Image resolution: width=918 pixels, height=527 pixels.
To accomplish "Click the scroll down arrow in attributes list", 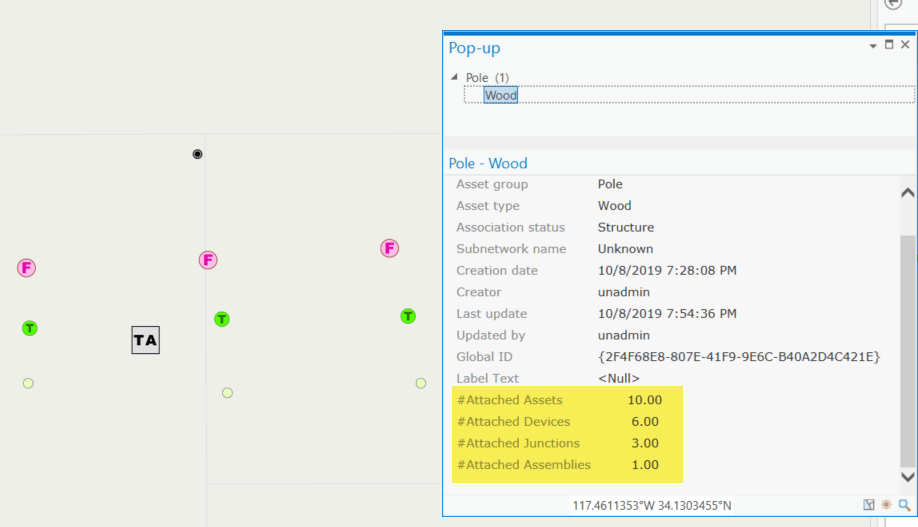I will [x=907, y=477].
